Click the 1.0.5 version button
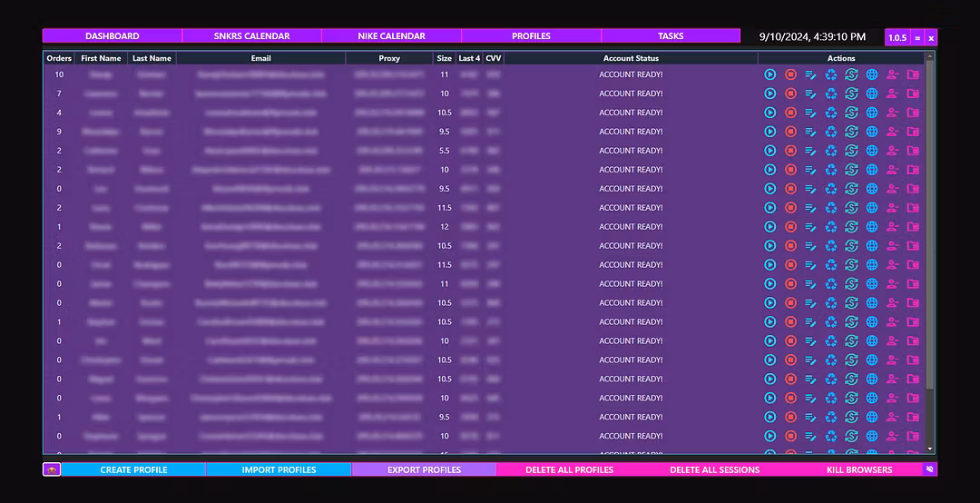Screen dimensions: 980x503 click(x=897, y=37)
